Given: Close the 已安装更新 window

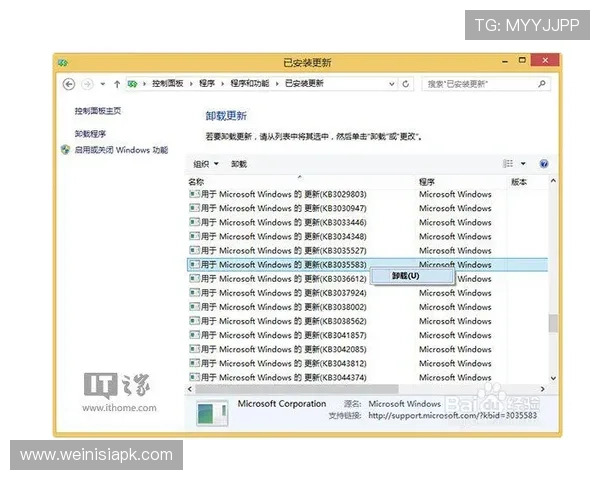Looking at the screenshot, I should coord(545,60).
